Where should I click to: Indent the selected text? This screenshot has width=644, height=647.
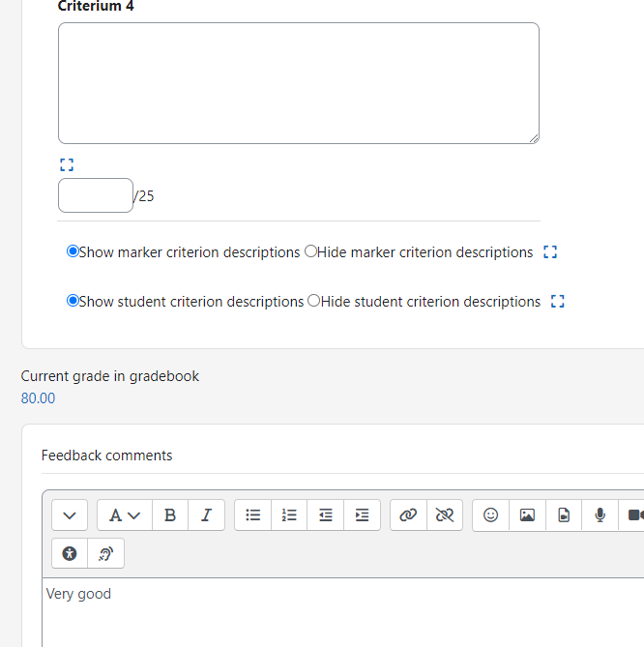tap(362, 515)
